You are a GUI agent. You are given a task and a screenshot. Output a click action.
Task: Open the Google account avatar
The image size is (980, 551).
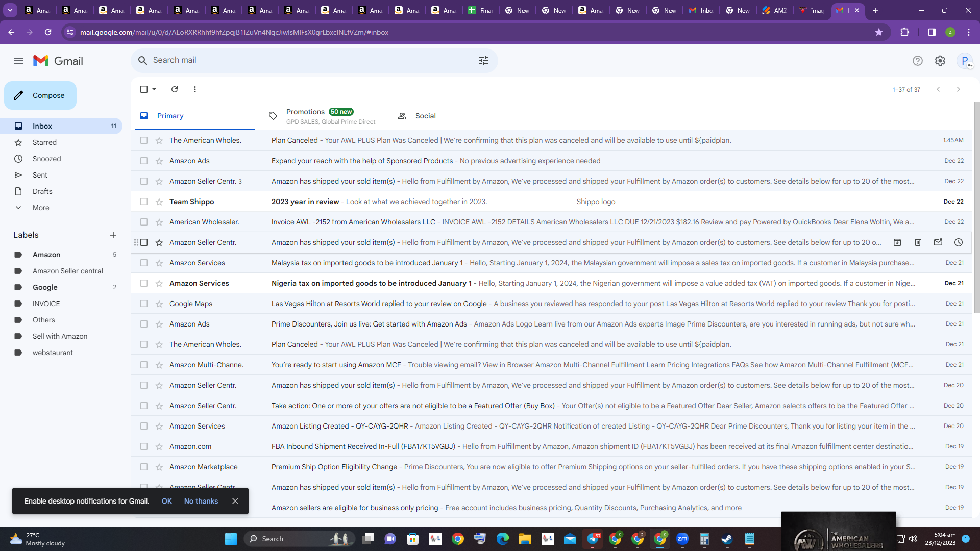pyautogui.click(x=965, y=61)
